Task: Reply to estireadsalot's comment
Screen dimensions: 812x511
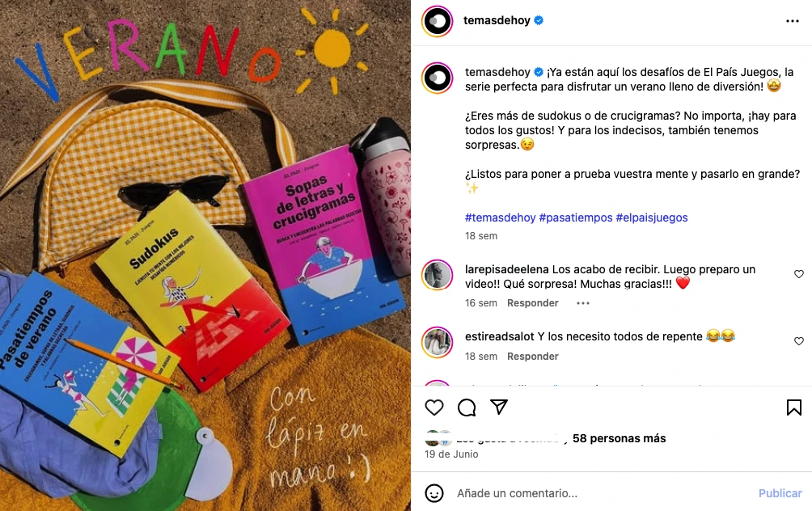Action: click(532, 357)
